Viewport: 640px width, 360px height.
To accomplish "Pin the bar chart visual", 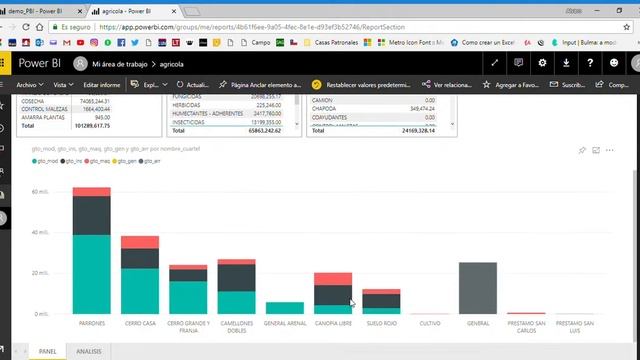I will click(582, 150).
